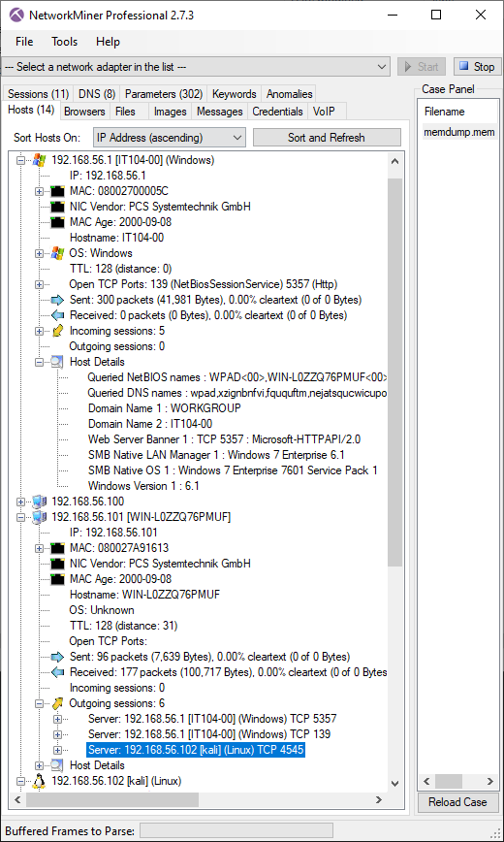Collapse the 192.168.56.1 host node
The height and width of the screenshot is (842, 504).
21,160
